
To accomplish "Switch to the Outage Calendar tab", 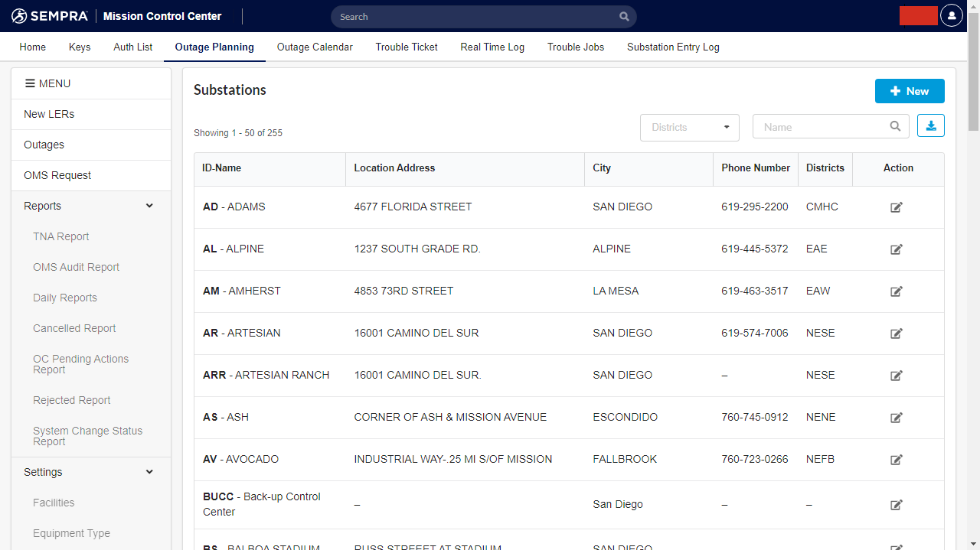I will (315, 47).
